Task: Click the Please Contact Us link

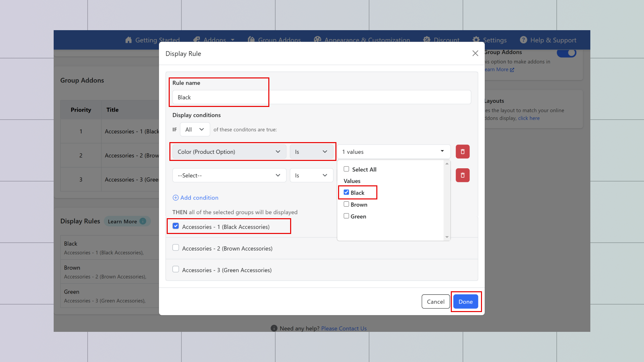Action: click(344, 328)
